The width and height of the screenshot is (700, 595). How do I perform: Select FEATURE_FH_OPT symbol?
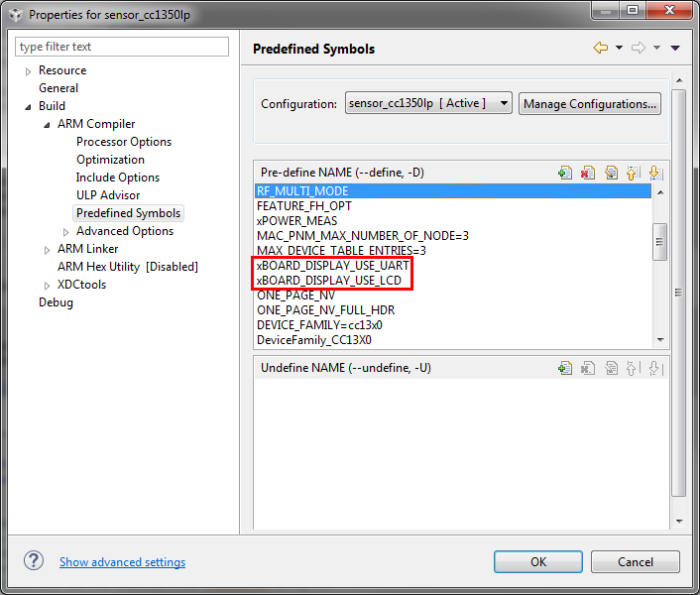pyautogui.click(x=453, y=206)
